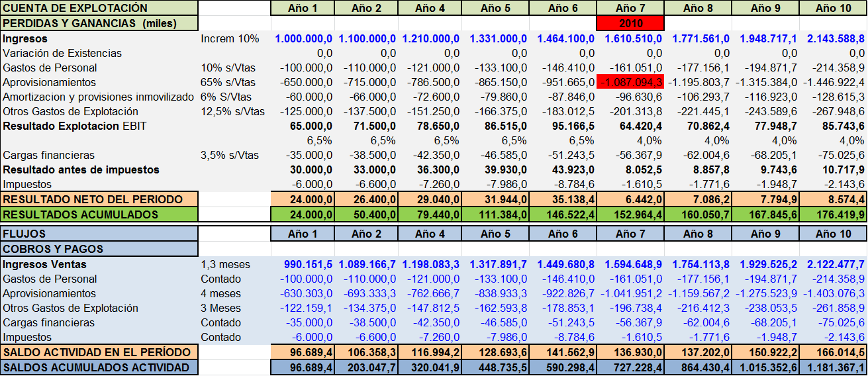Select the Ingresos Ventas label

(x=45, y=264)
